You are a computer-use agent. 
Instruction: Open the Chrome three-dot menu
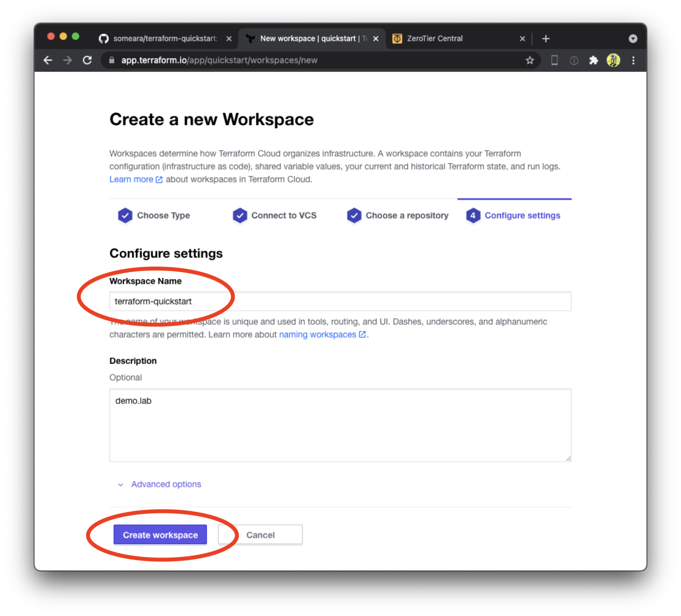[633, 60]
